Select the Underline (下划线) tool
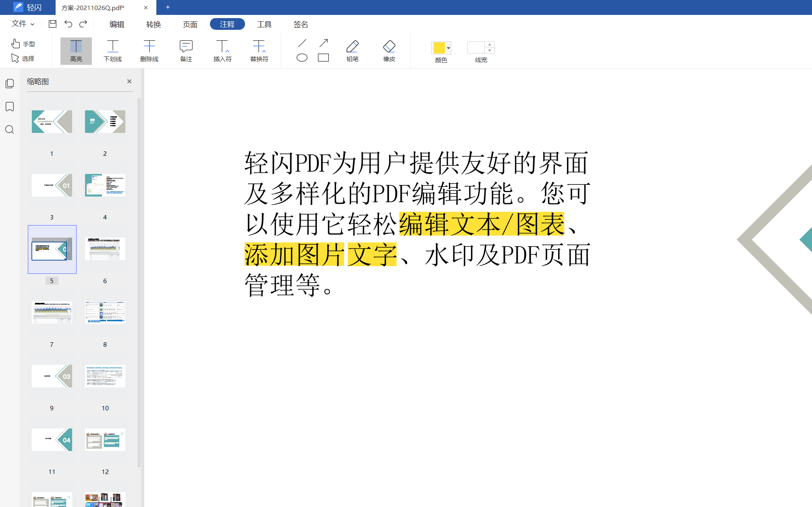812x507 pixels. (112, 51)
